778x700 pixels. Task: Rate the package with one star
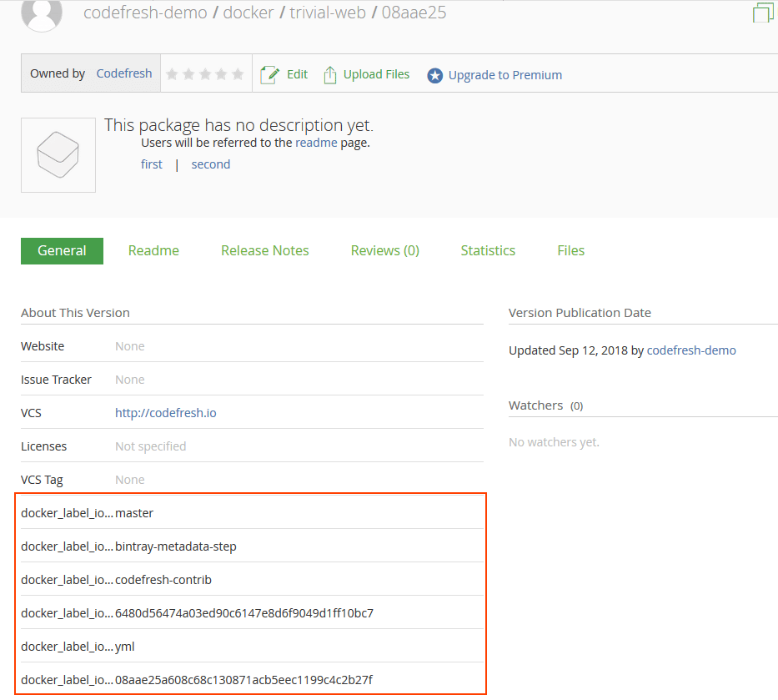click(173, 74)
